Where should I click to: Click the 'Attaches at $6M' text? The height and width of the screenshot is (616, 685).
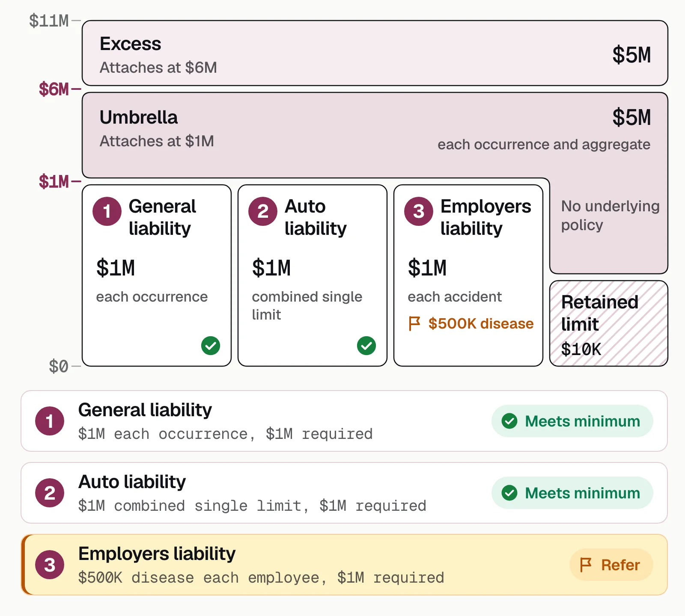point(158,68)
